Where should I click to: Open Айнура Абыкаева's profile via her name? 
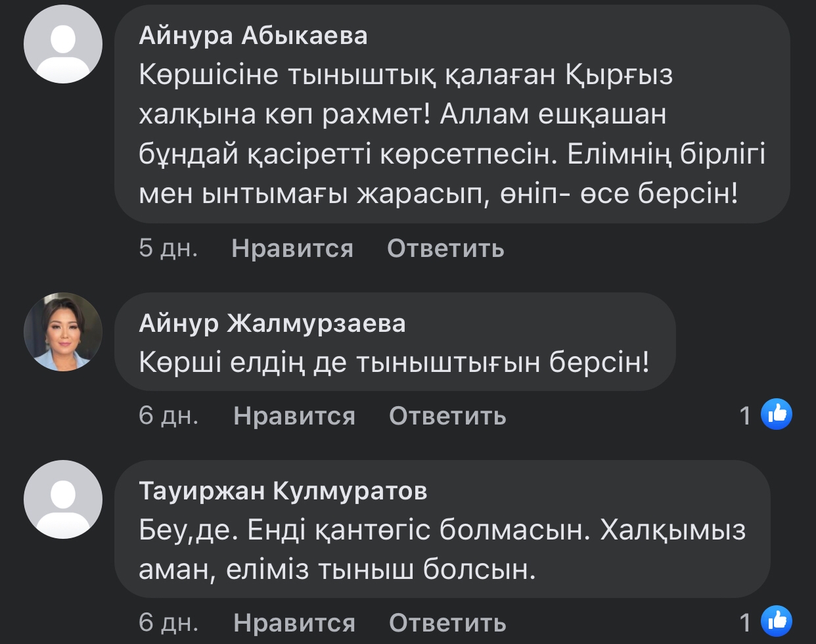(x=253, y=35)
